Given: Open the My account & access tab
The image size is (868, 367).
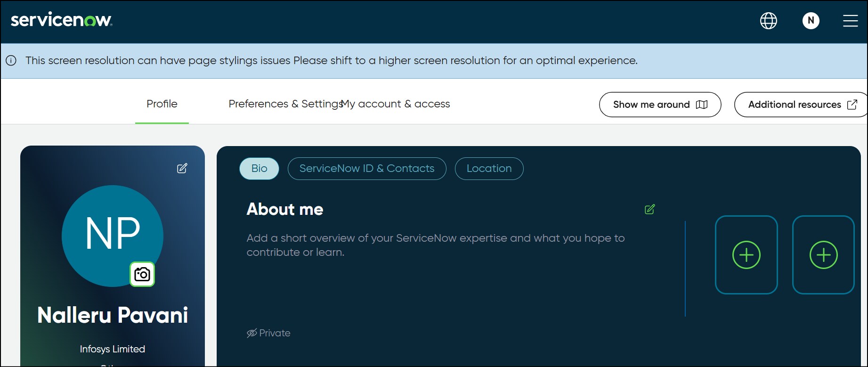Looking at the screenshot, I should click(396, 104).
